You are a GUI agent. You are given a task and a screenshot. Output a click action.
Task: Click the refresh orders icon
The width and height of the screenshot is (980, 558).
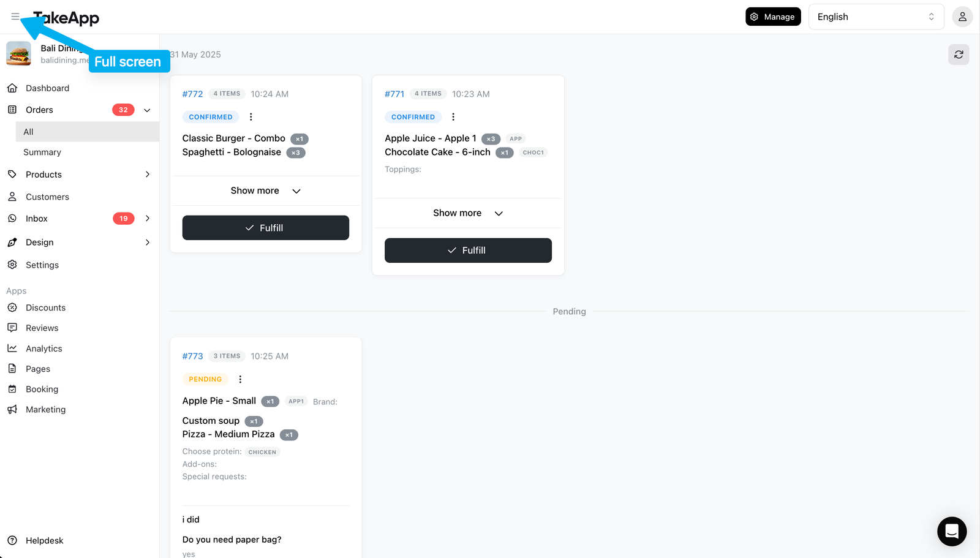pos(959,55)
